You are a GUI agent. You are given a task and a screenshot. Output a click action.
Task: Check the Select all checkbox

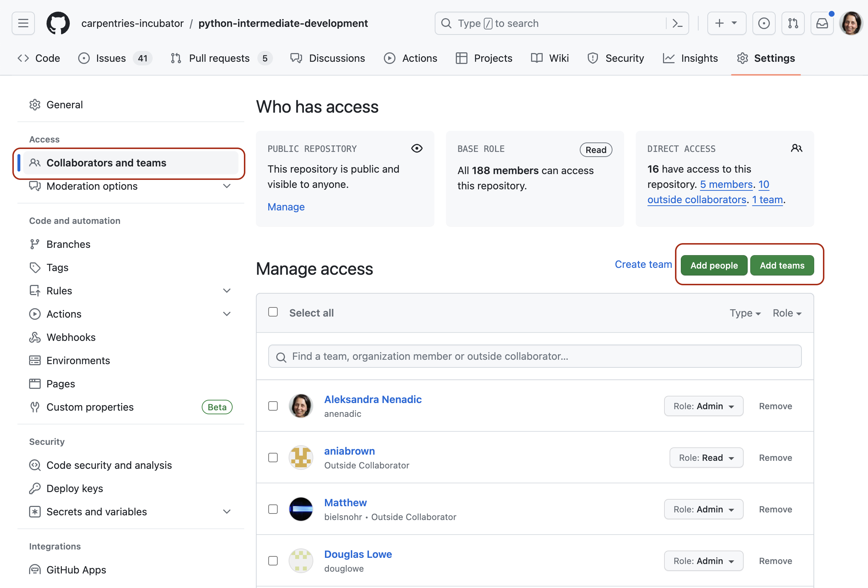pyautogui.click(x=273, y=312)
